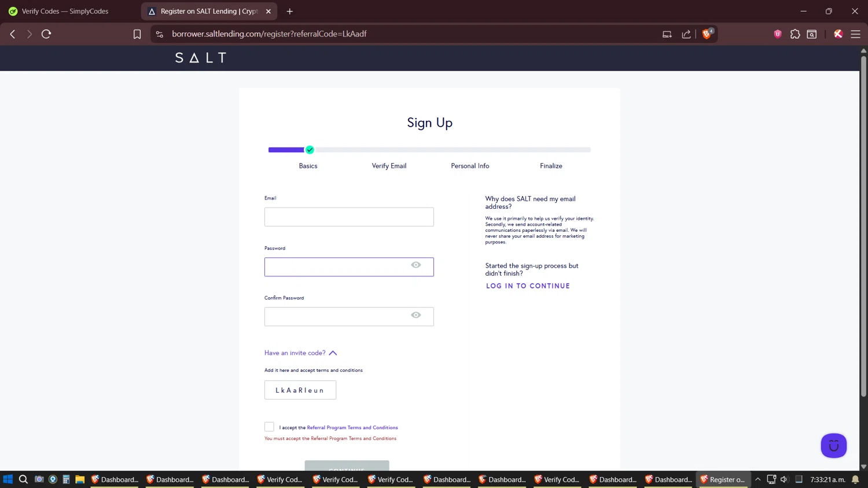Collapse the 'Have an invite code?' section

(x=300, y=353)
